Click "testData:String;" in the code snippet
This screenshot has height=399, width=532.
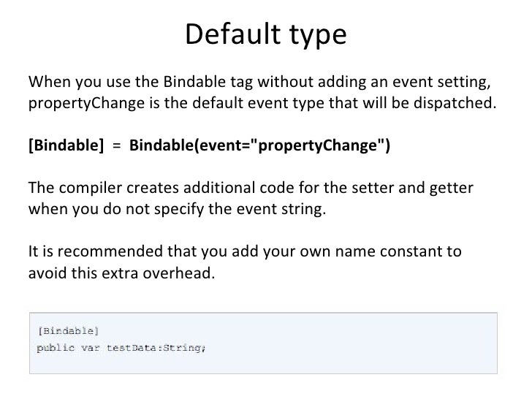(157, 346)
